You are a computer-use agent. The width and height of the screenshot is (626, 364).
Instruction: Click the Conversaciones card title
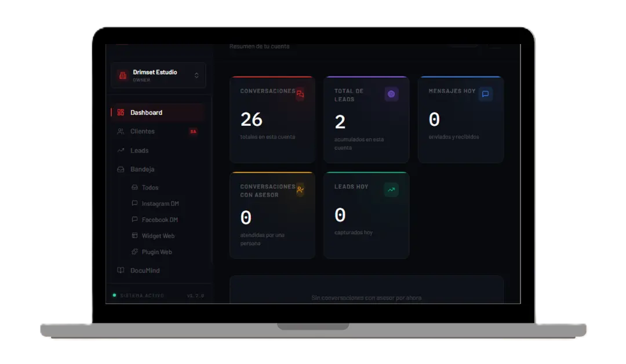[267, 91]
